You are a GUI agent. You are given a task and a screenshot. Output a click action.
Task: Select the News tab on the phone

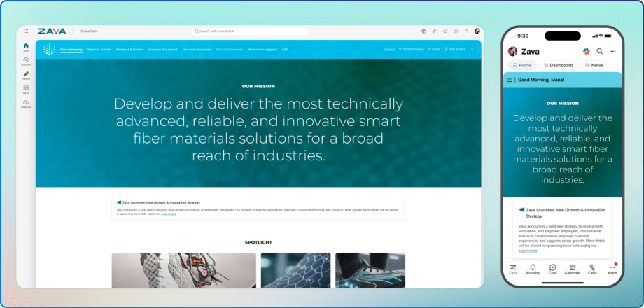(x=594, y=65)
